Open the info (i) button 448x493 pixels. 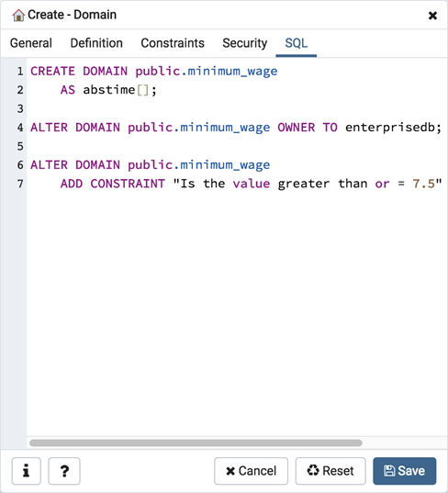tap(27, 471)
